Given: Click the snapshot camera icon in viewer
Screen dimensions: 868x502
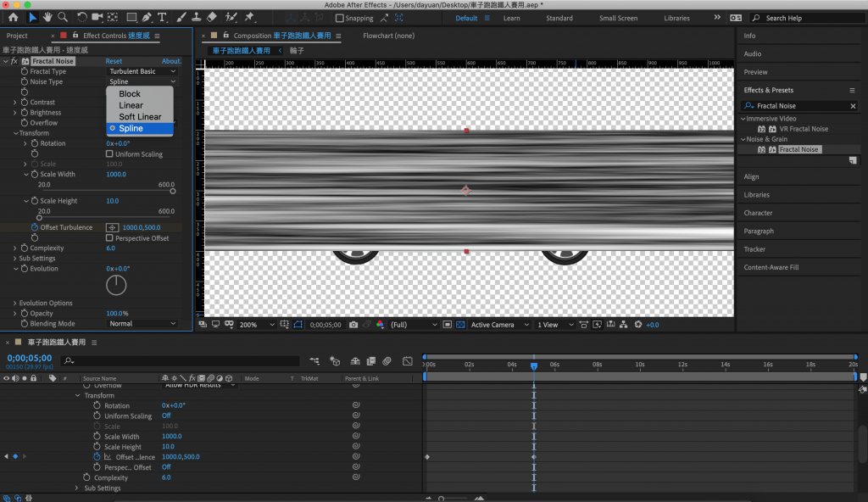Looking at the screenshot, I should click(353, 325).
